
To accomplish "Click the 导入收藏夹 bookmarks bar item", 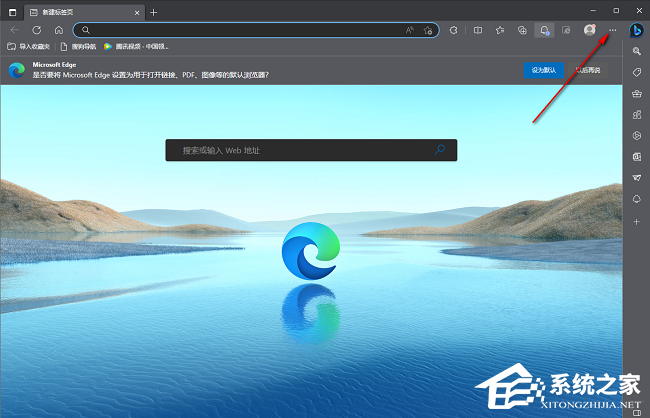I will (30, 46).
